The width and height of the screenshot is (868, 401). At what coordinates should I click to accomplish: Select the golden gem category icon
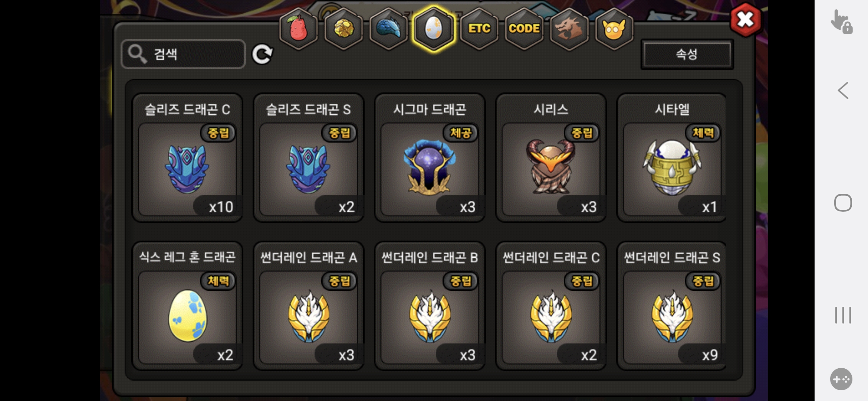[x=343, y=29]
